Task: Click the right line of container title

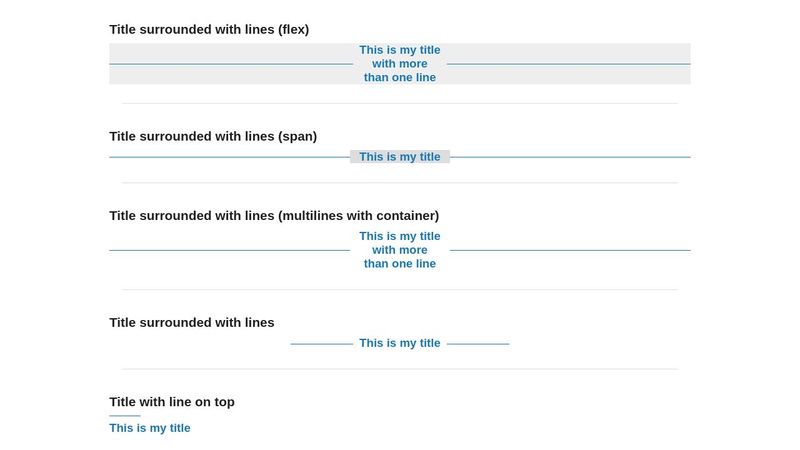Action: [570, 251]
